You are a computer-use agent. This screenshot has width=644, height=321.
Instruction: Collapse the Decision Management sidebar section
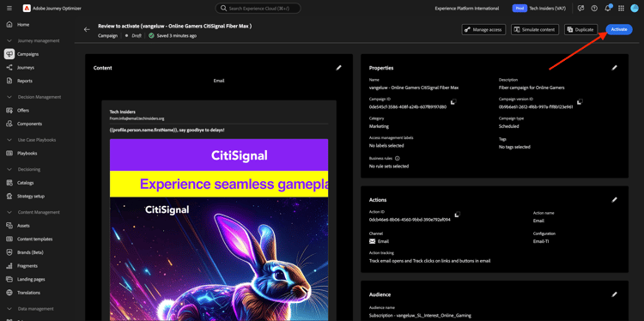(x=9, y=97)
